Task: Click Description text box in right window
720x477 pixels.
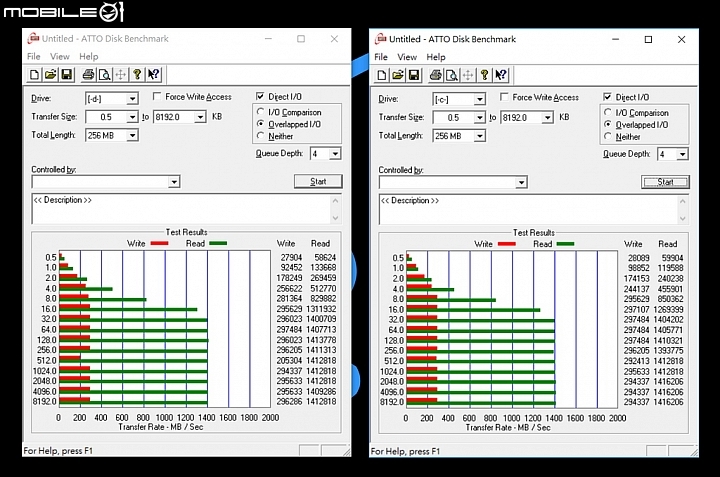Action: tap(529, 209)
